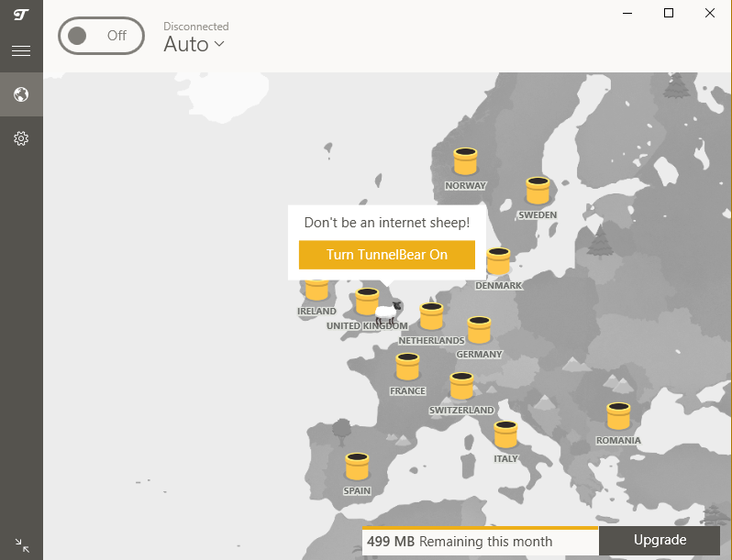Close the TunnelBear window

(710, 13)
